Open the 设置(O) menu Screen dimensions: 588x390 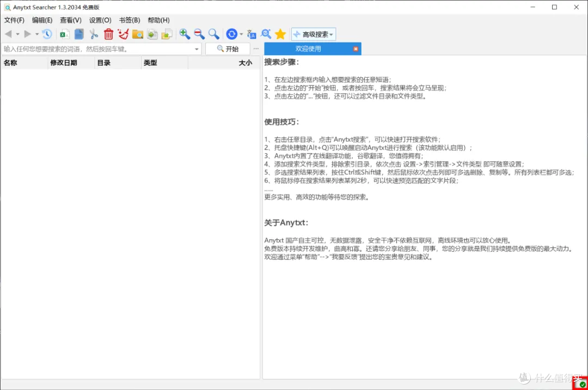(x=100, y=20)
